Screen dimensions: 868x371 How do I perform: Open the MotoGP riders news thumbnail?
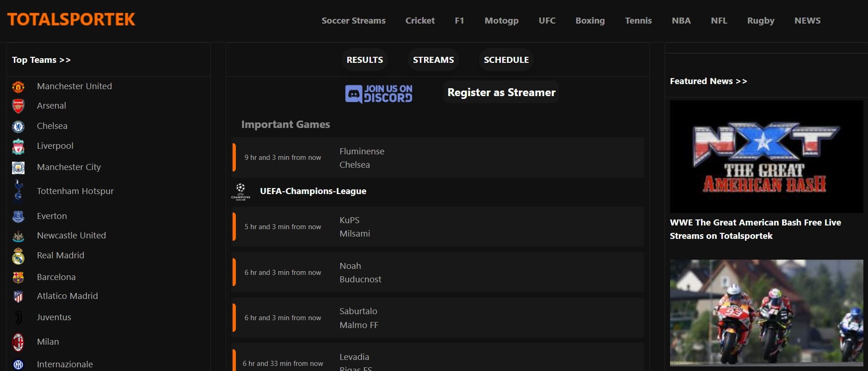click(766, 313)
